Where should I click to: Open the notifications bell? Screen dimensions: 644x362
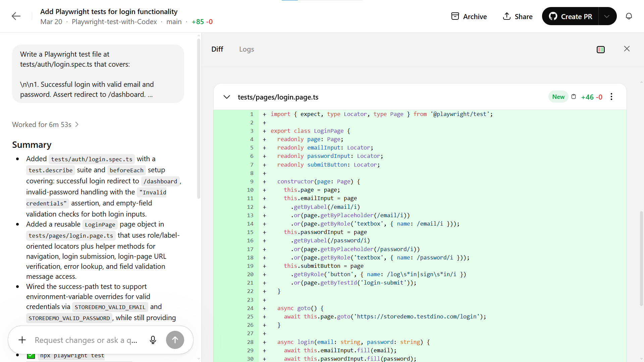[629, 16]
